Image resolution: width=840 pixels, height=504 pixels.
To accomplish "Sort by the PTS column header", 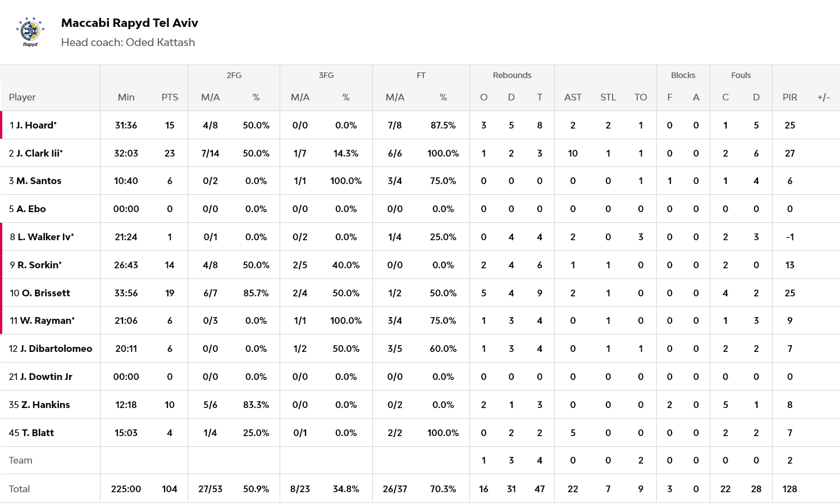I will (170, 97).
